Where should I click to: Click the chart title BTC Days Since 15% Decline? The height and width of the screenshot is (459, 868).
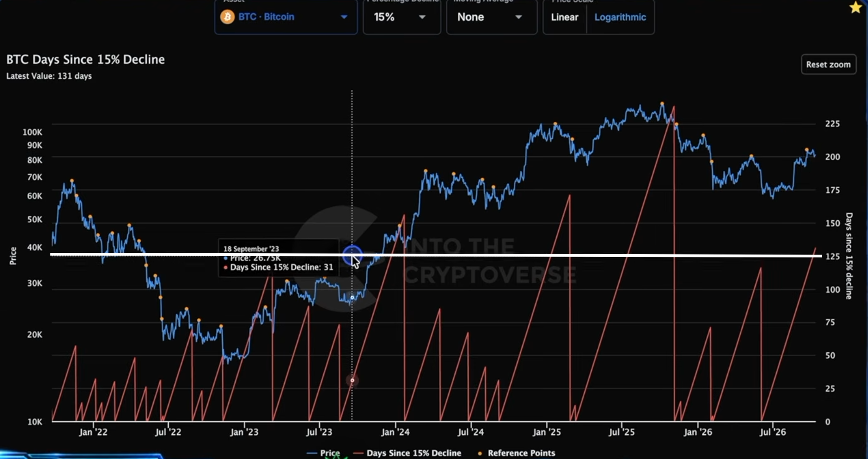85,60
